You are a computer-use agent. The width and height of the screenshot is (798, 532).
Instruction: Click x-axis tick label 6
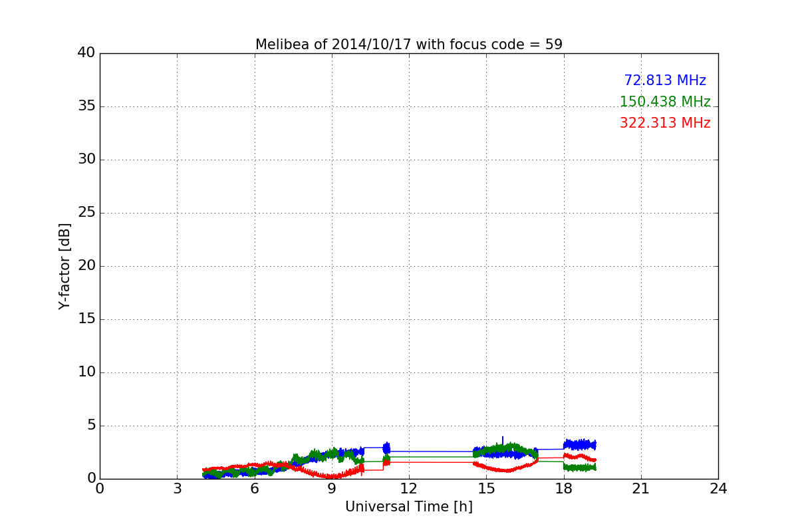(254, 489)
